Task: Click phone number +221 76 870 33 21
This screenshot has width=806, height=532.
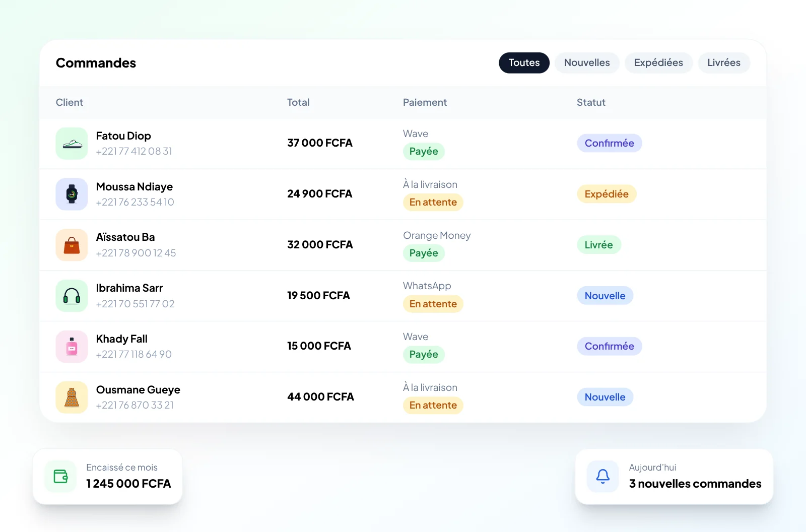Action: 135,405
